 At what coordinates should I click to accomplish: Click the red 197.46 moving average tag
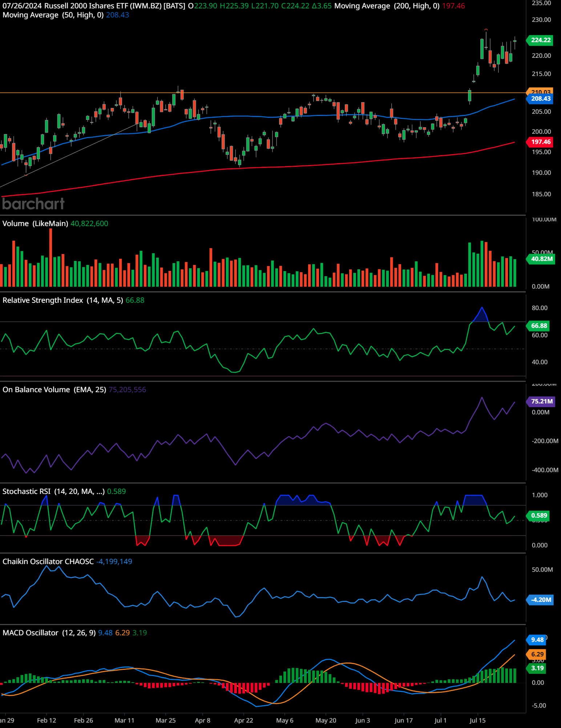[540, 142]
